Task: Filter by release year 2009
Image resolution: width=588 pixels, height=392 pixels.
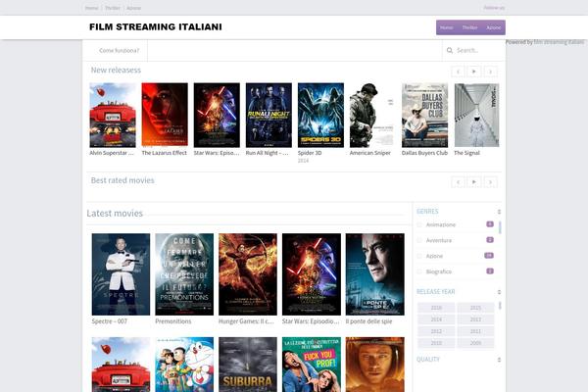Action: [475, 343]
